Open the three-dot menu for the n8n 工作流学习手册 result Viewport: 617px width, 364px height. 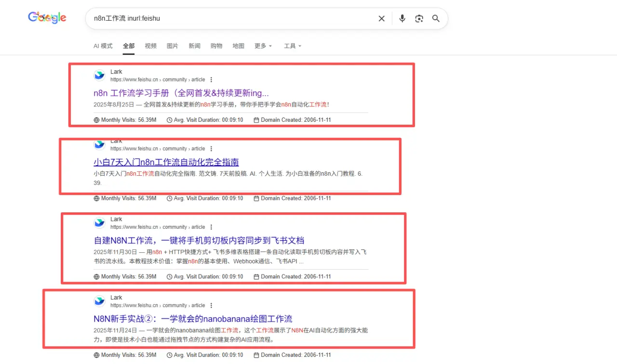pos(211,80)
